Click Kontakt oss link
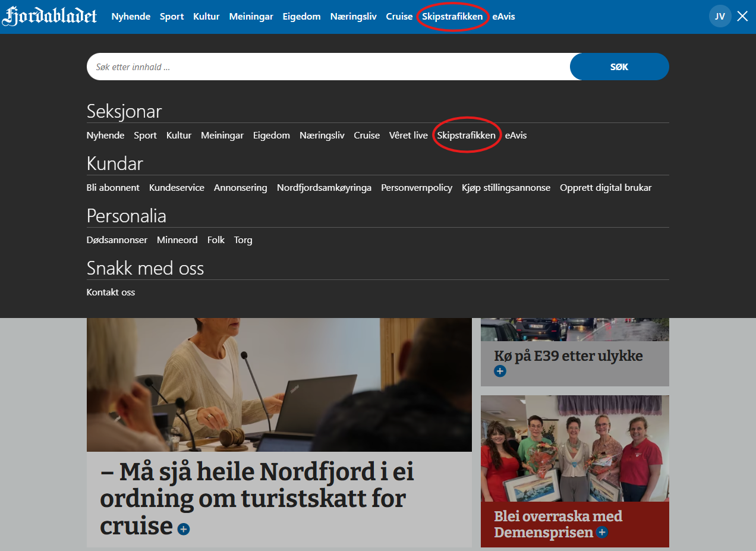Screen dimensions: 756x551 click(111, 292)
